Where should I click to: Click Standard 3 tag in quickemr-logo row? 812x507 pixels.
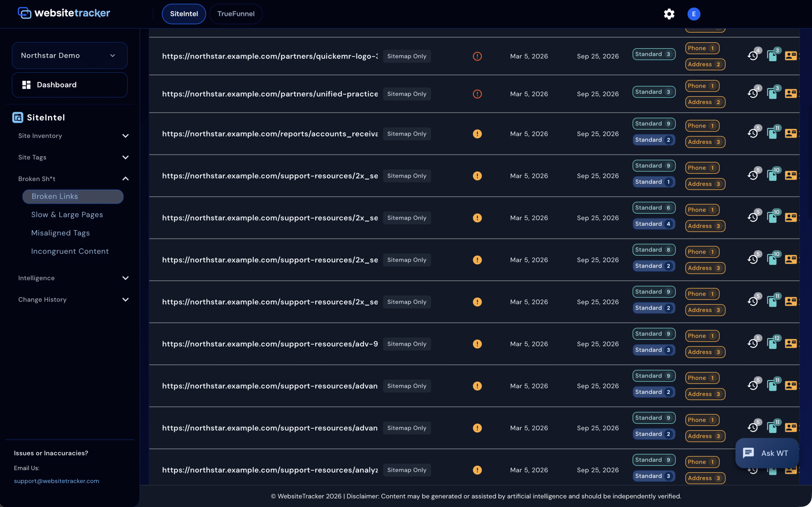654,54
